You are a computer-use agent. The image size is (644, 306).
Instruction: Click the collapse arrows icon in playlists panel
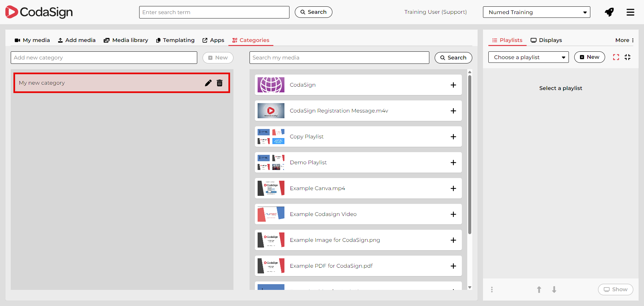628,57
